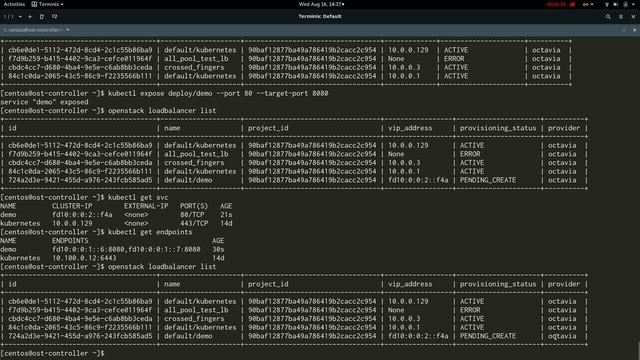The height and width of the screenshot is (360, 640).
Task: Expand the system menu arrow in the top bar
Action: pos(633,4)
